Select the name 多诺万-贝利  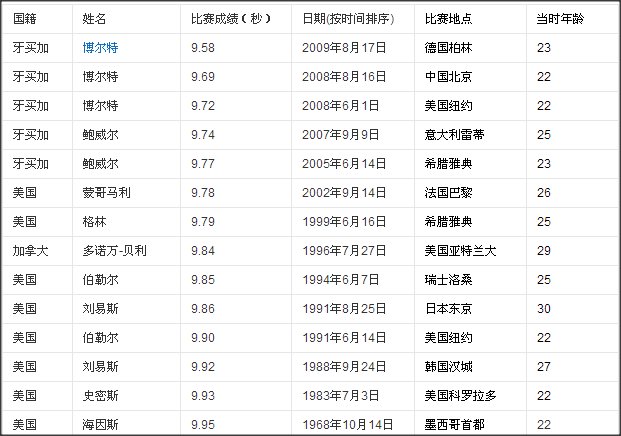(x=114, y=251)
